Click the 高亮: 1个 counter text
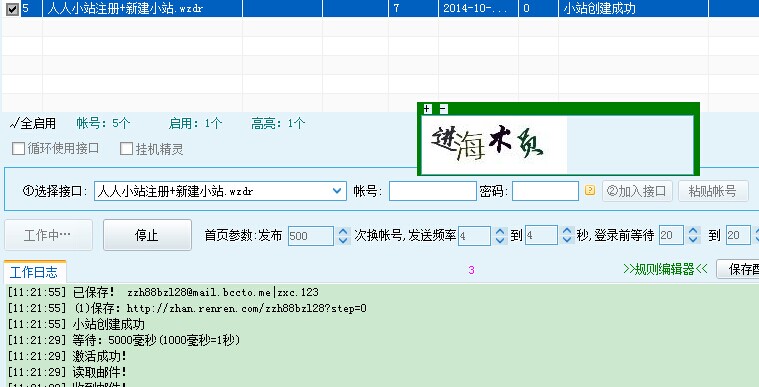 point(278,124)
